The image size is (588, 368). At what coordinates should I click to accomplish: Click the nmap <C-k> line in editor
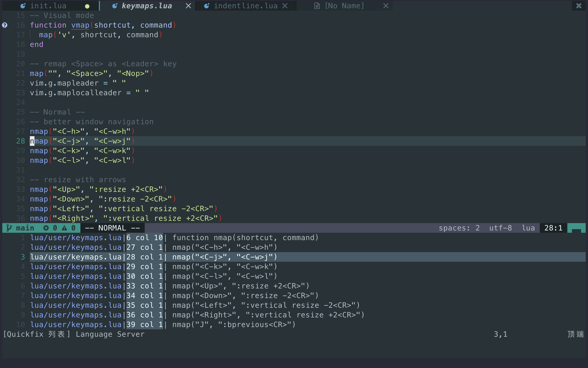pyautogui.click(x=82, y=151)
